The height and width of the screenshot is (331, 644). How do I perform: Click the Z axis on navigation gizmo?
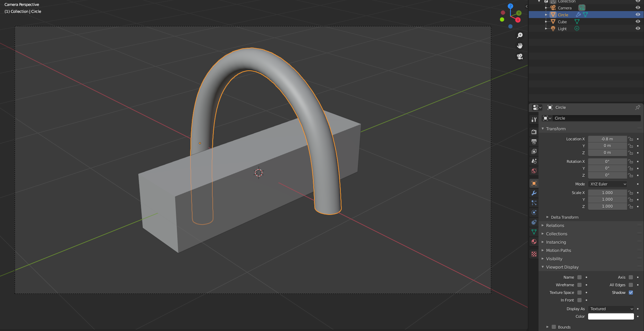pos(510,6)
